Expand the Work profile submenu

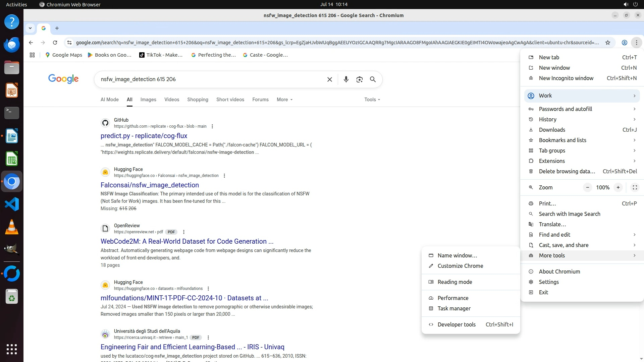pos(582,96)
